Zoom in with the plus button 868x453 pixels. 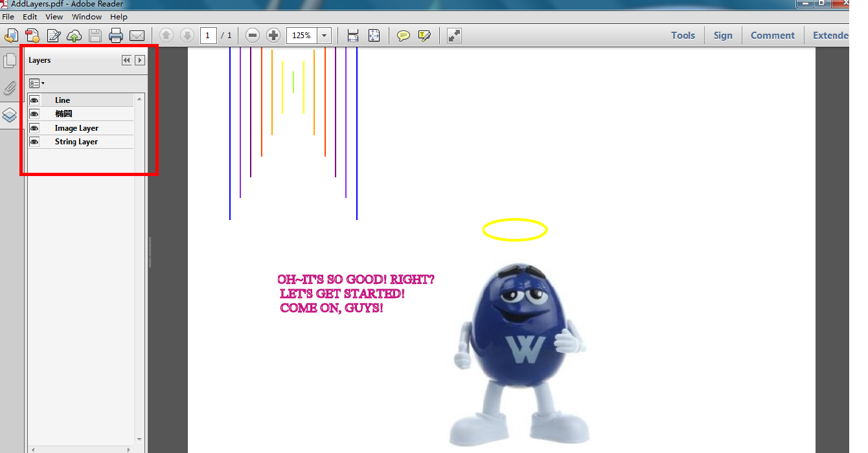pyautogui.click(x=273, y=36)
